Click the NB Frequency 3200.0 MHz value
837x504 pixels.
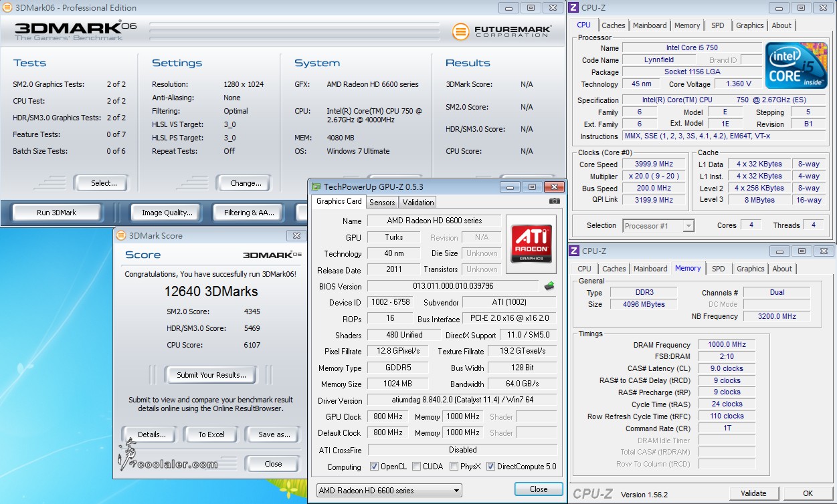click(777, 316)
